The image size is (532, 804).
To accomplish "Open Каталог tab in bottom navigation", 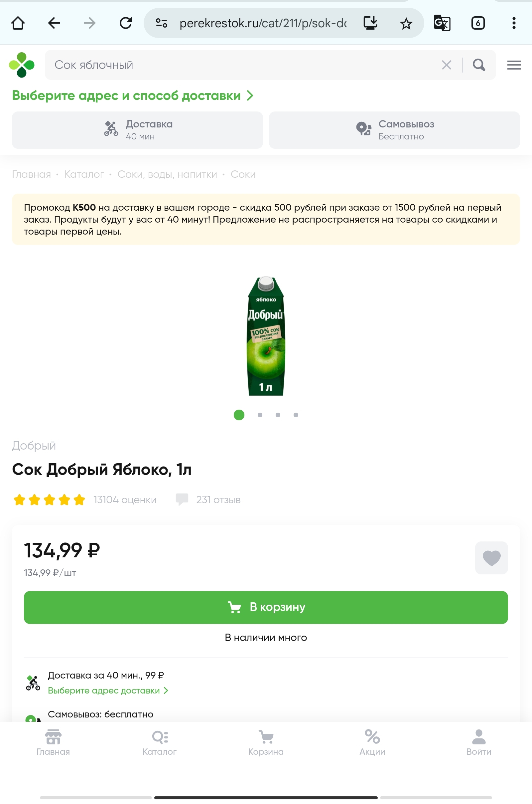I will pyautogui.click(x=160, y=742).
